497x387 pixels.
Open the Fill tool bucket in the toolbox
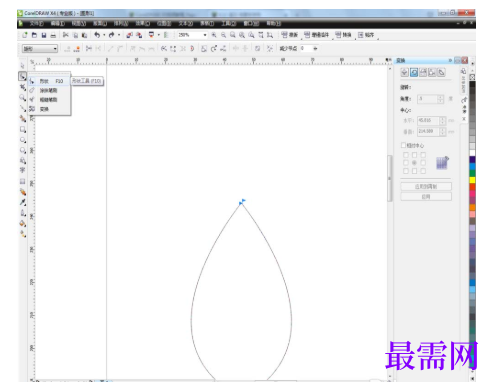tap(22, 223)
